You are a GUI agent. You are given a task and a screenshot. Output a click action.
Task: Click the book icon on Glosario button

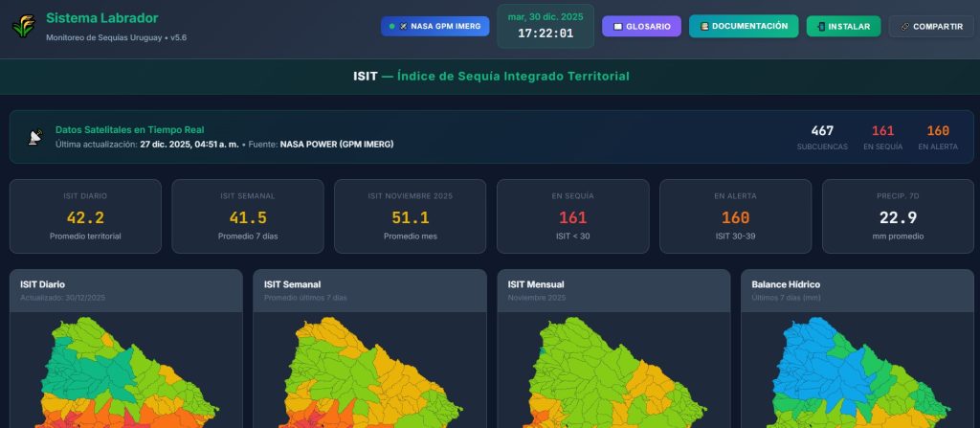[x=617, y=27]
